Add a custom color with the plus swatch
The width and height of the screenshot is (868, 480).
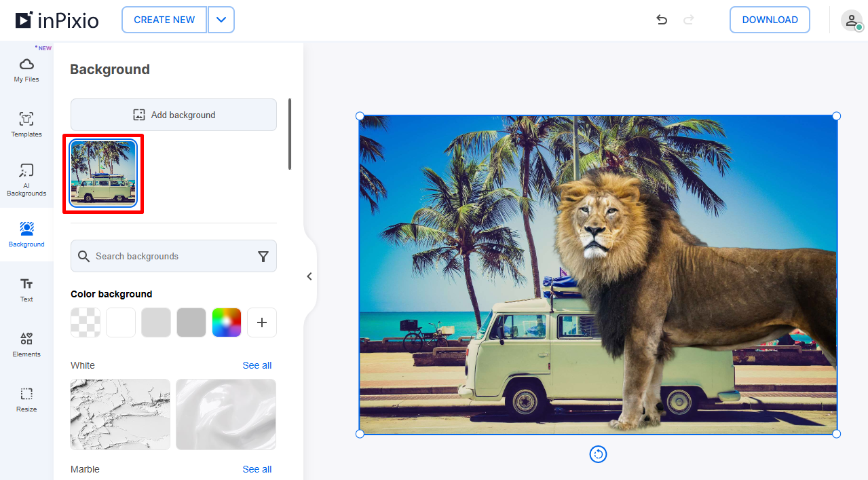click(x=261, y=322)
